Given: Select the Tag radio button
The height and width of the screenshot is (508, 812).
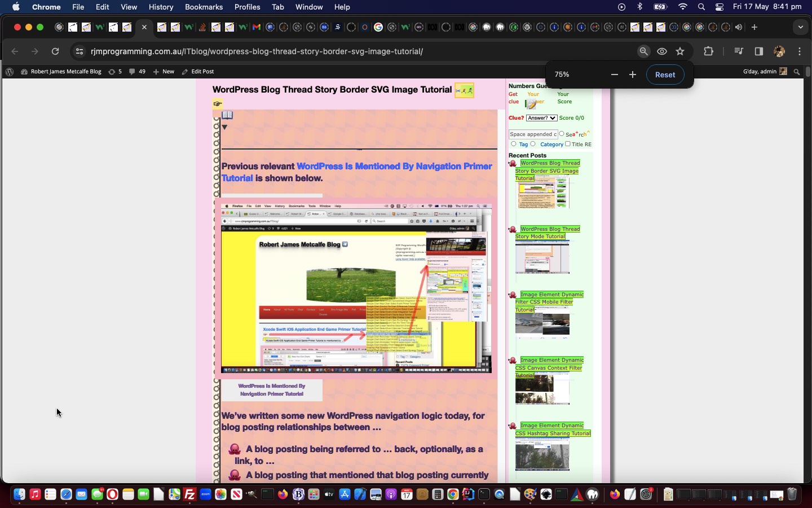Looking at the screenshot, I should tap(513, 144).
